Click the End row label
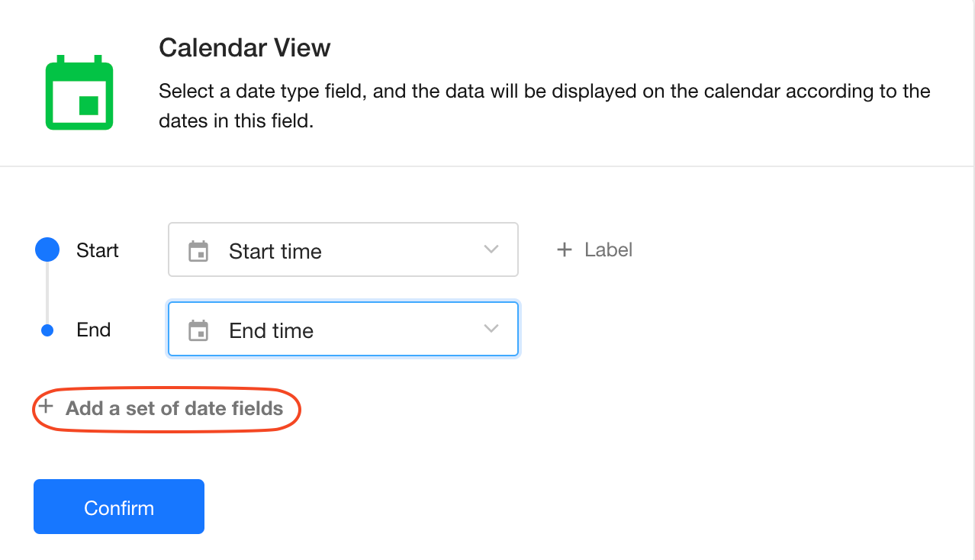 [x=94, y=330]
